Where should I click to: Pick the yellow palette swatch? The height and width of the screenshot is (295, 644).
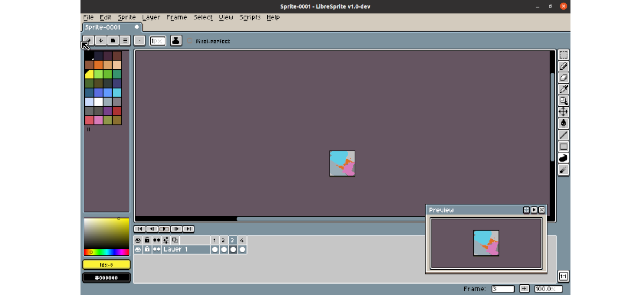[x=89, y=74]
